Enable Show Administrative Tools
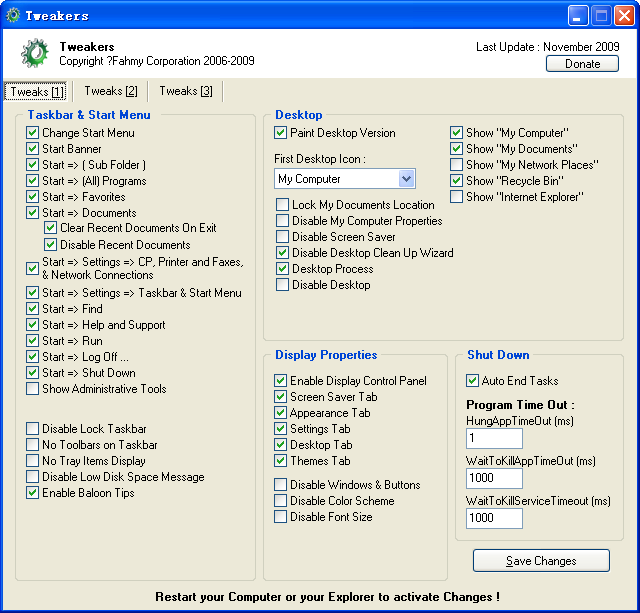640x613 pixels. click(x=32, y=389)
